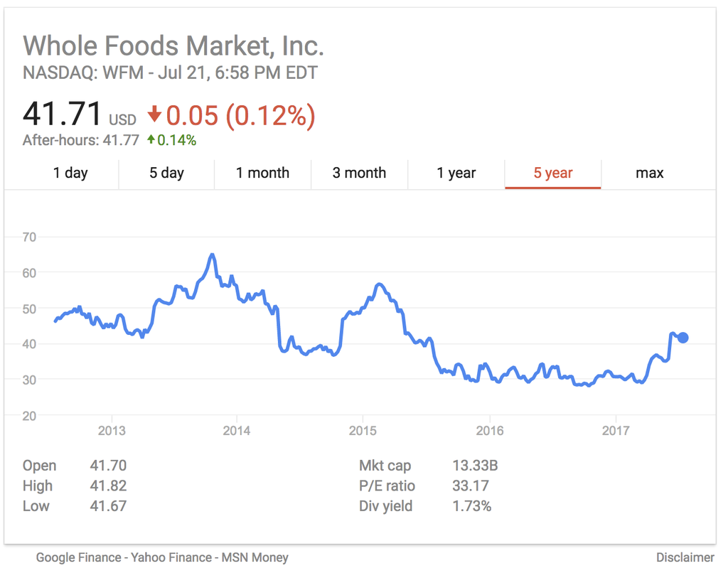Click the chart peak near late 2013
The height and width of the screenshot is (573, 728).
point(212,255)
